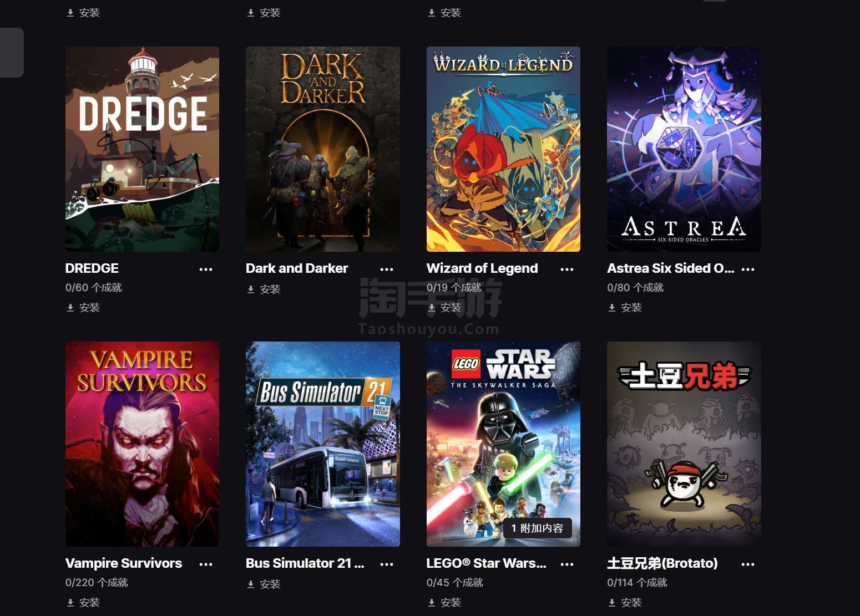The height and width of the screenshot is (616, 860).
Task: Open the DREDGE cover thumbnail
Action: pos(142,149)
